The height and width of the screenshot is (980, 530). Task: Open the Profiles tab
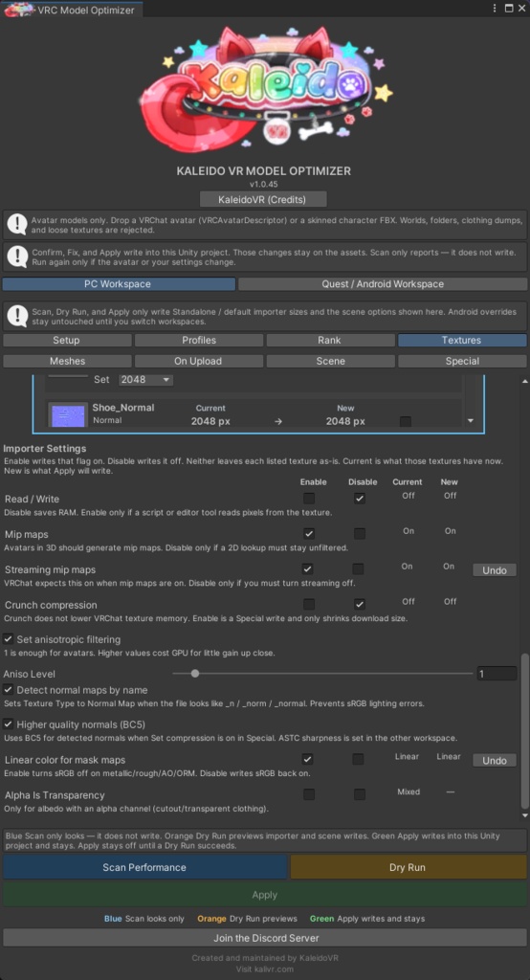199,340
